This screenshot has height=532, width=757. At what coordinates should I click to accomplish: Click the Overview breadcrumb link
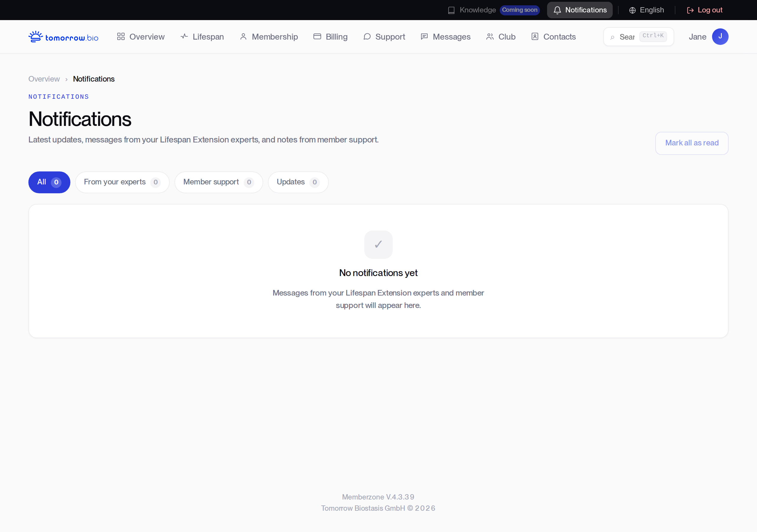(44, 79)
